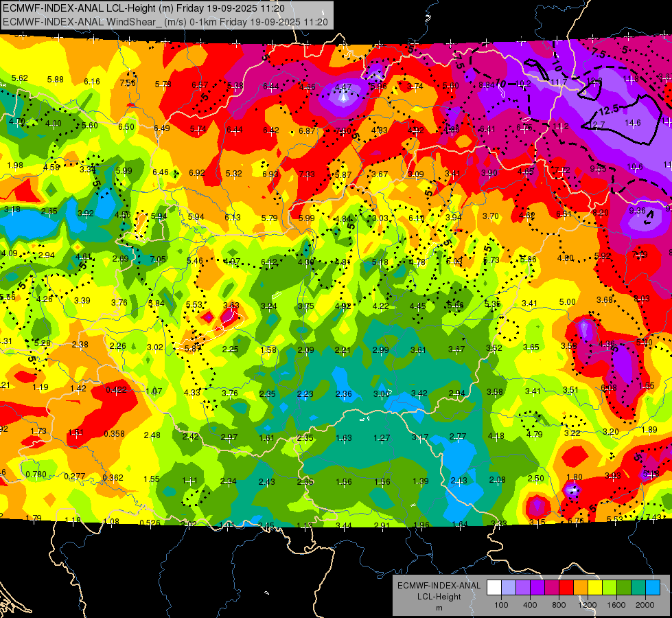
Task: Click the blue legend color swatch
Action: pyautogui.click(x=653, y=587)
